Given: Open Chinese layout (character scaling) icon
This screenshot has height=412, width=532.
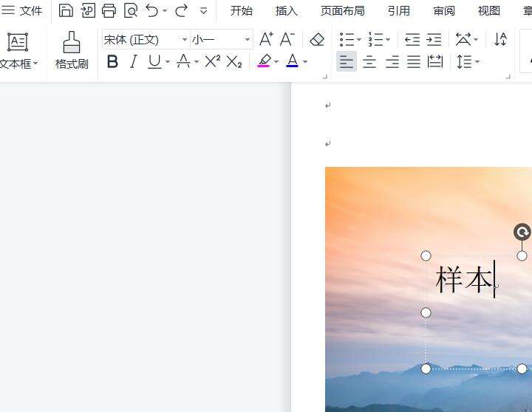Looking at the screenshot, I should pyautogui.click(x=463, y=39).
